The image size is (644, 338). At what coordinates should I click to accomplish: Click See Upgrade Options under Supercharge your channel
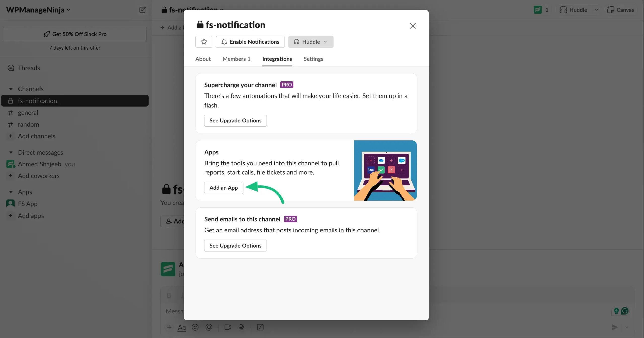[235, 120]
